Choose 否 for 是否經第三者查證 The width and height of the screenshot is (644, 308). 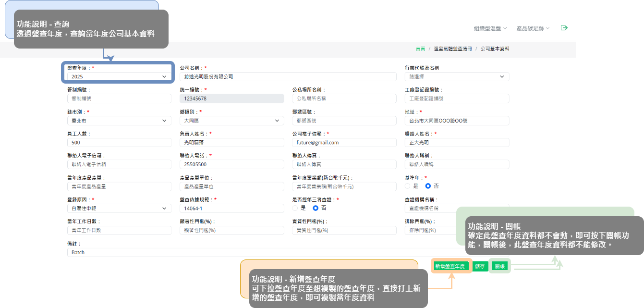316,208
